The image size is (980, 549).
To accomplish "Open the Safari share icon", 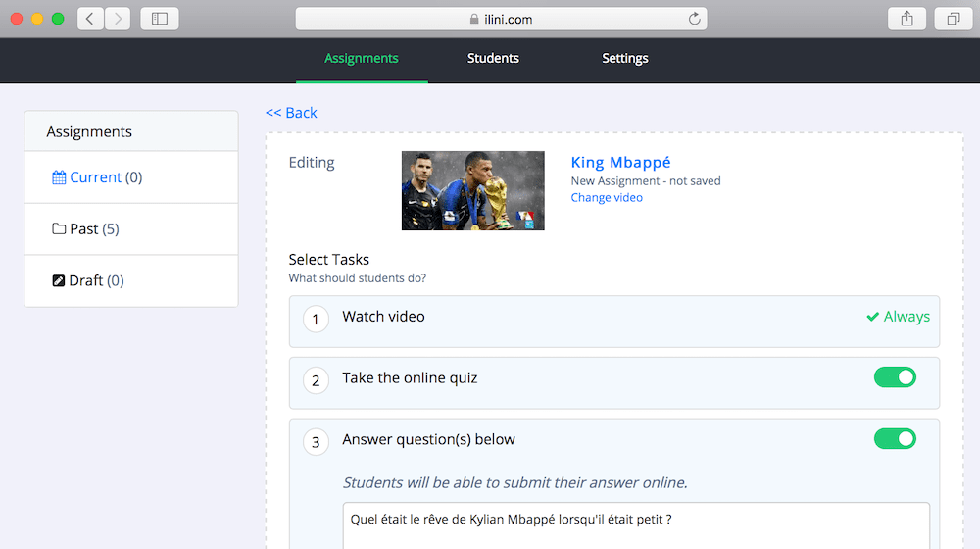I will pyautogui.click(x=906, y=19).
